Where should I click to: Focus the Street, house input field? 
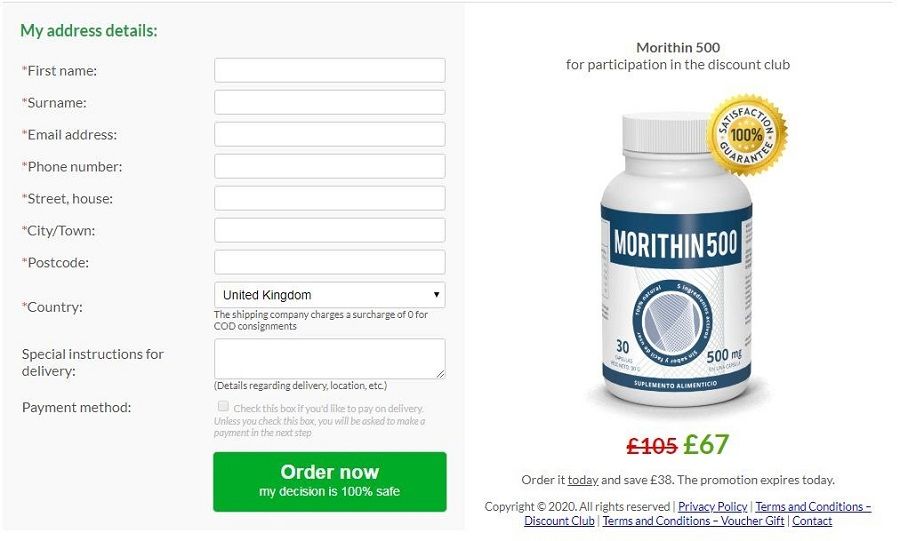tap(329, 199)
